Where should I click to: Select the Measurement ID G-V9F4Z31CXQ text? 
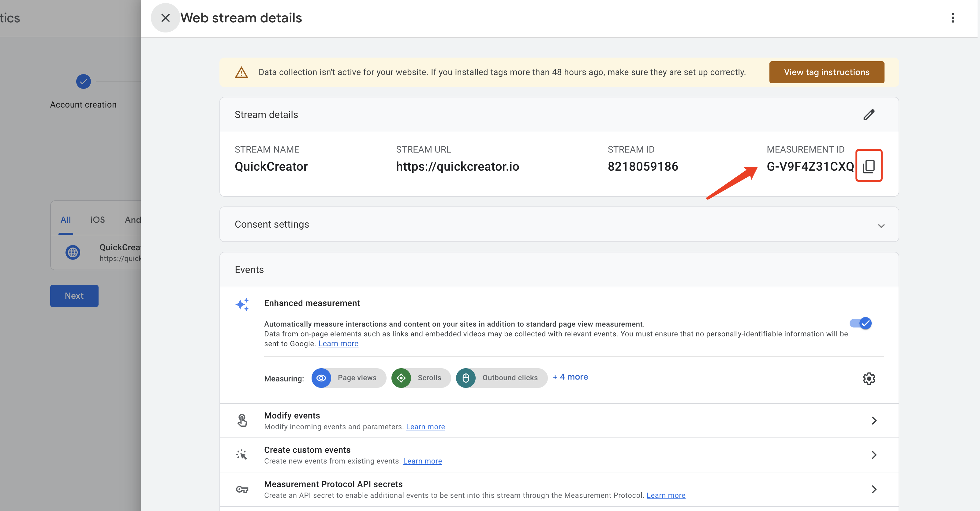pyautogui.click(x=810, y=166)
